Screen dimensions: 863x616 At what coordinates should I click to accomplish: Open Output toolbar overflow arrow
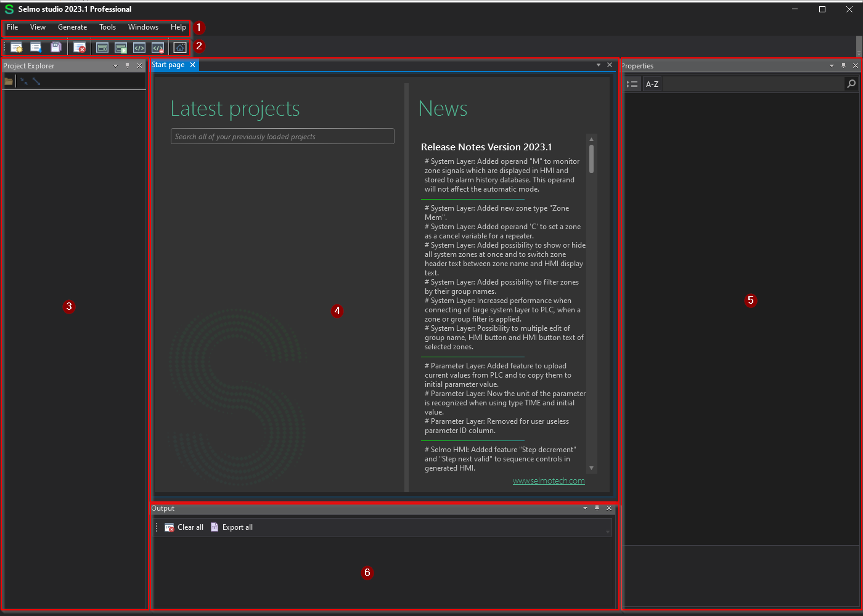coord(607,530)
